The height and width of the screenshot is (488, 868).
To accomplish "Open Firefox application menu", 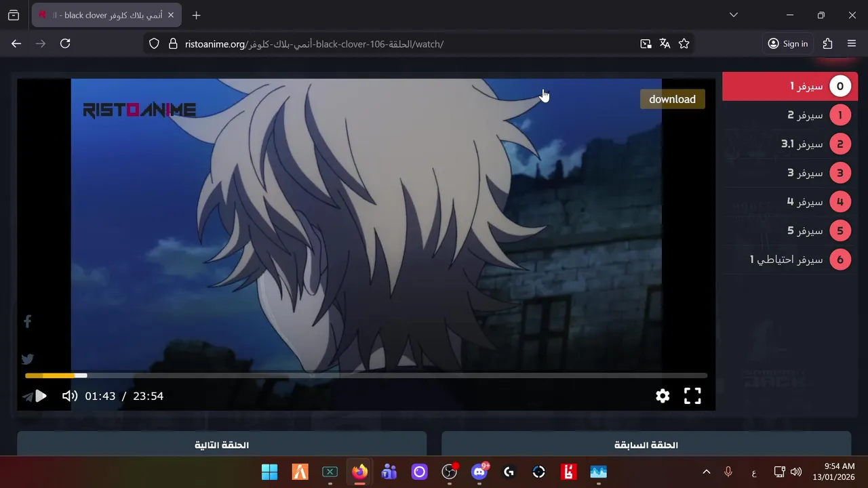I will click(x=852, y=43).
